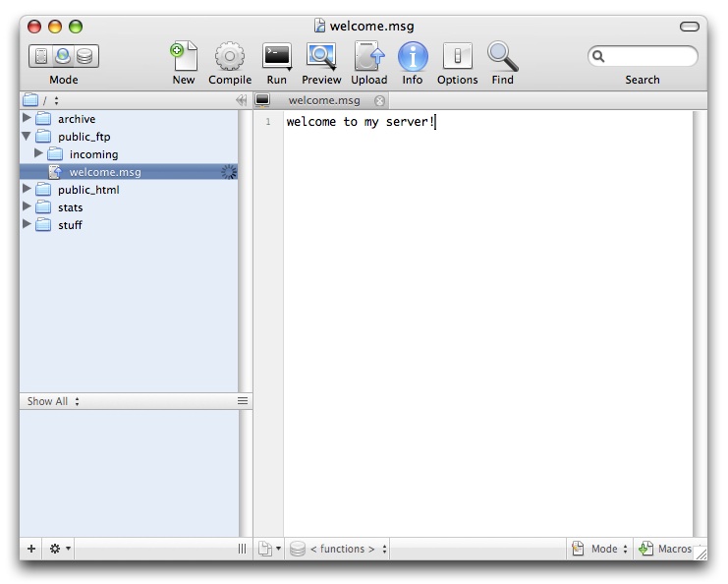This screenshot has width=728, height=584.
Task: Click the file icon in the title bar
Action: [x=319, y=26]
